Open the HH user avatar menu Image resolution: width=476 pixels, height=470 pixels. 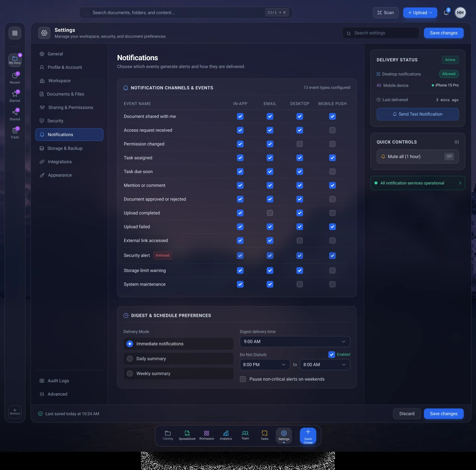tap(460, 13)
